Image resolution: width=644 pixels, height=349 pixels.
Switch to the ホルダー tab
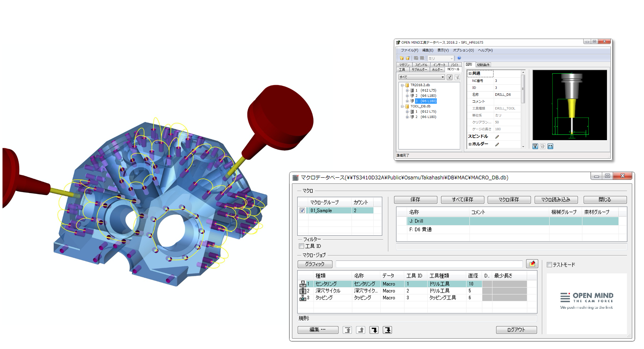[437, 69]
